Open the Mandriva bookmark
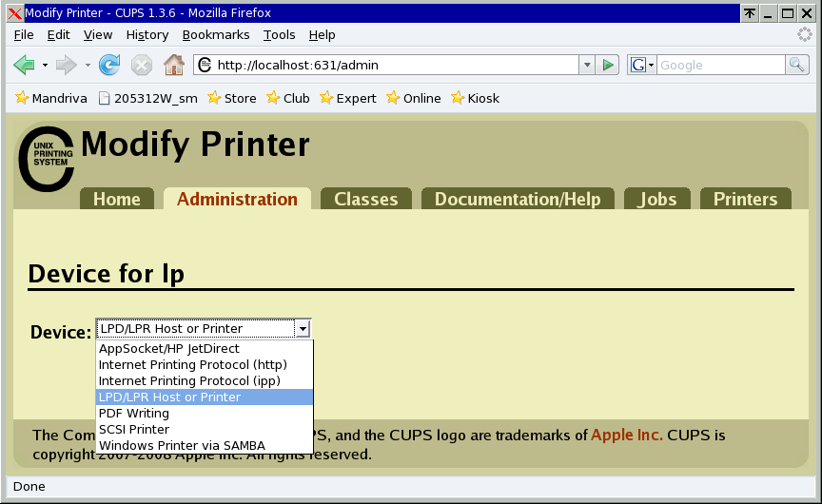822x504 pixels. click(x=50, y=98)
